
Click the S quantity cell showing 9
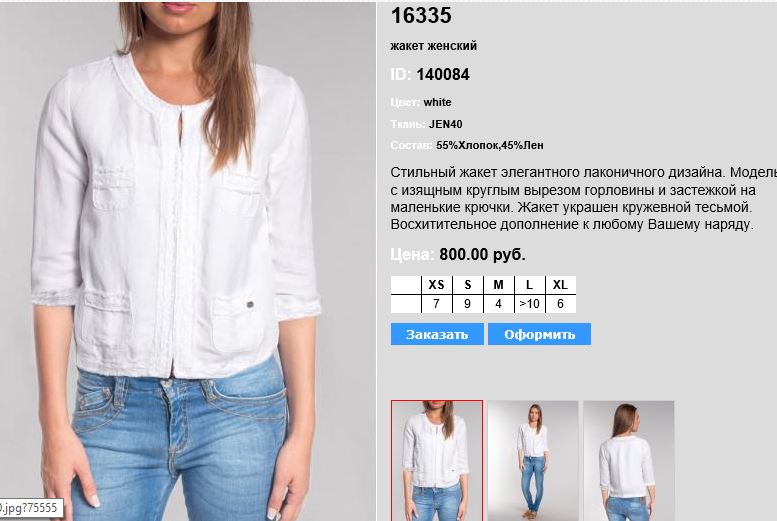468,304
